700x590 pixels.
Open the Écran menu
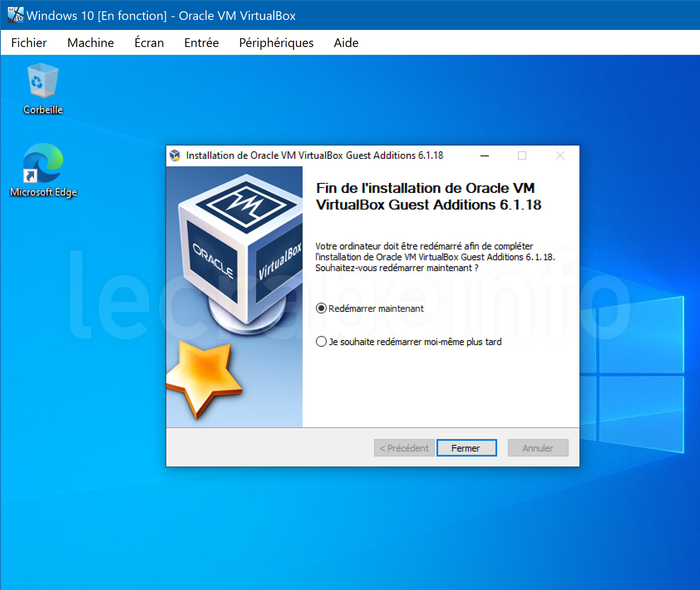pos(149,42)
